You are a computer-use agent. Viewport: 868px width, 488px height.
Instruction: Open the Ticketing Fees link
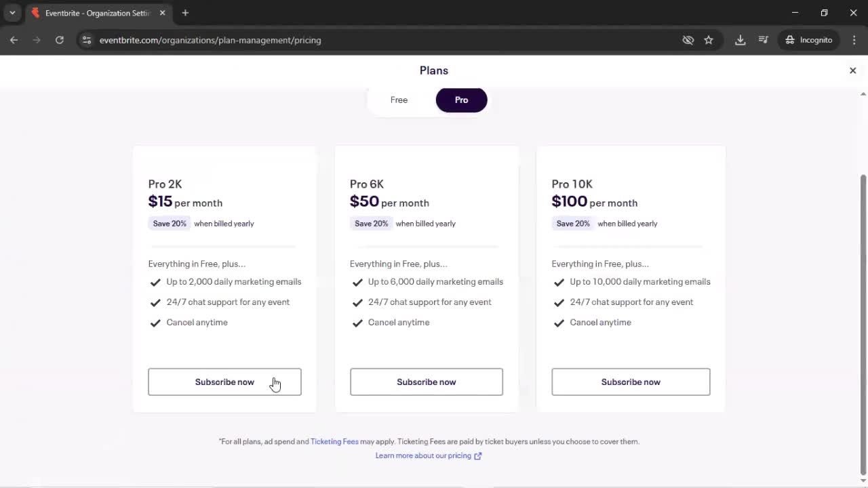point(334,441)
